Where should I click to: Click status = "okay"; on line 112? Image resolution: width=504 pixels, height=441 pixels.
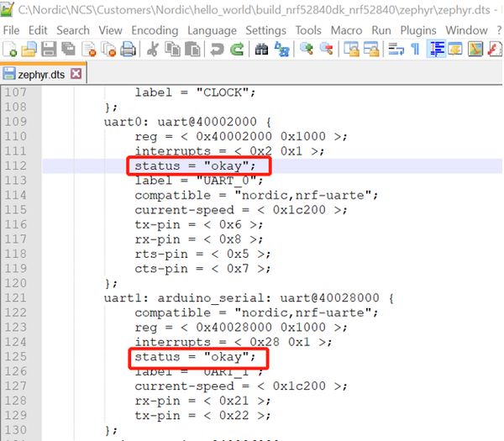point(195,165)
